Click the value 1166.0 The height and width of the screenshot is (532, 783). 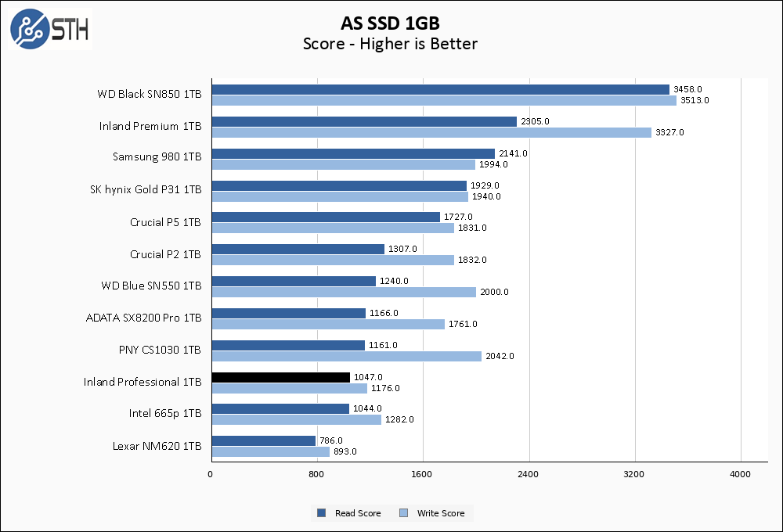coord(384,314)
